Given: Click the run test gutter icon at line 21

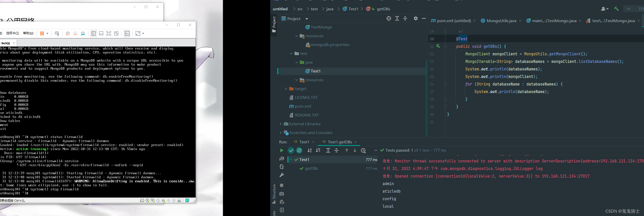Looking at the screenshot, I should 438,46.
